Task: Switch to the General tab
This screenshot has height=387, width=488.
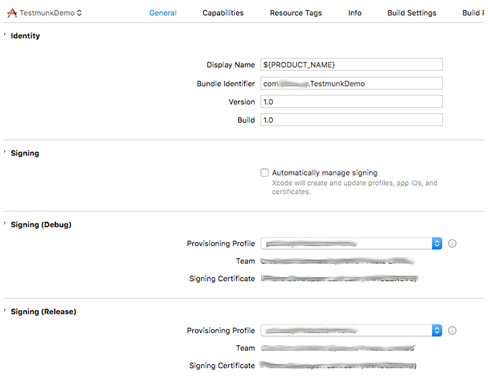Action: [x=163, y=13]
